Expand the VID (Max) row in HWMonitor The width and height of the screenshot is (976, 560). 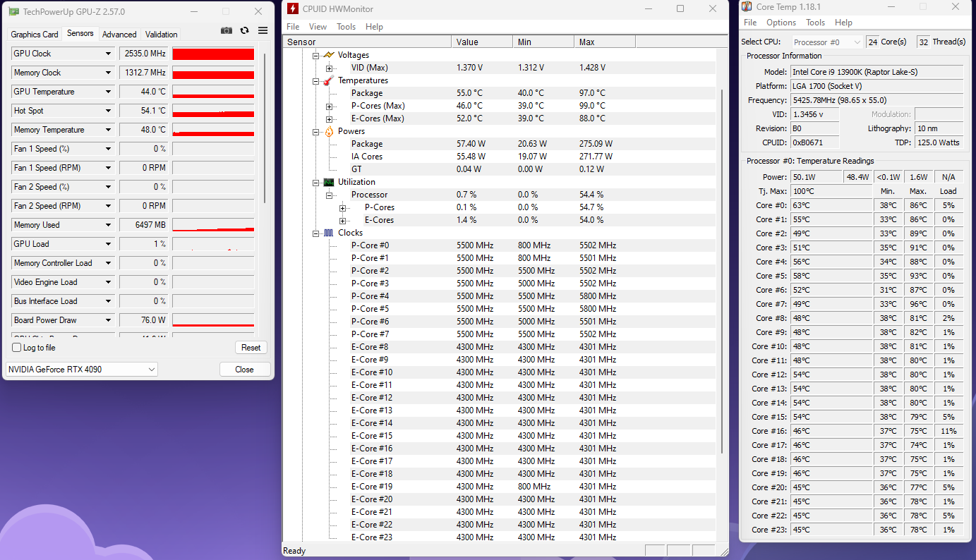pos(329,68)
